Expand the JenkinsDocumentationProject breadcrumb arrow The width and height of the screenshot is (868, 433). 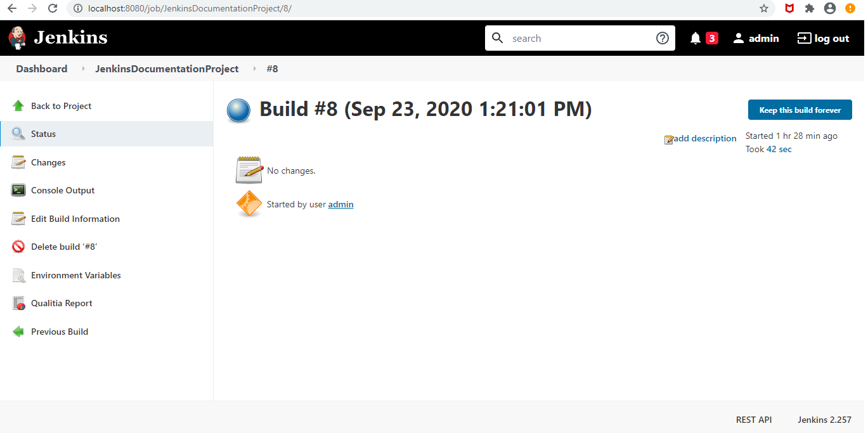pos(254,69)
